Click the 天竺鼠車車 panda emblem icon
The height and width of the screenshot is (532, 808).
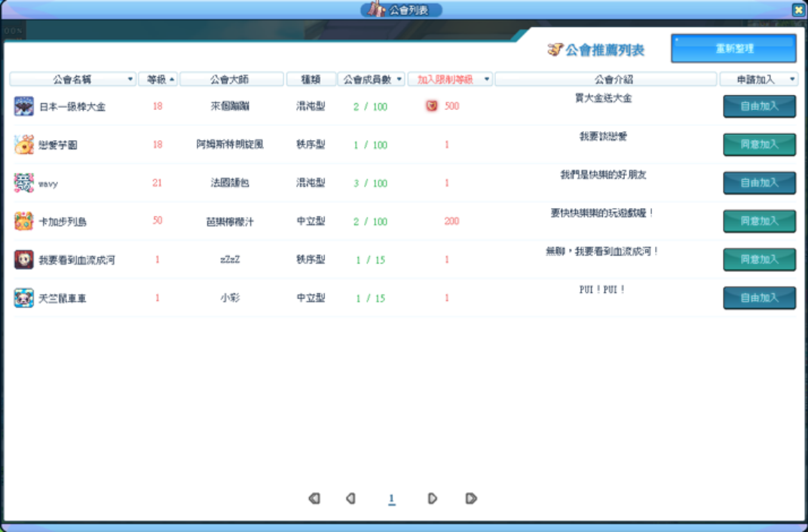pyautogui.click(x=23, y=298)
